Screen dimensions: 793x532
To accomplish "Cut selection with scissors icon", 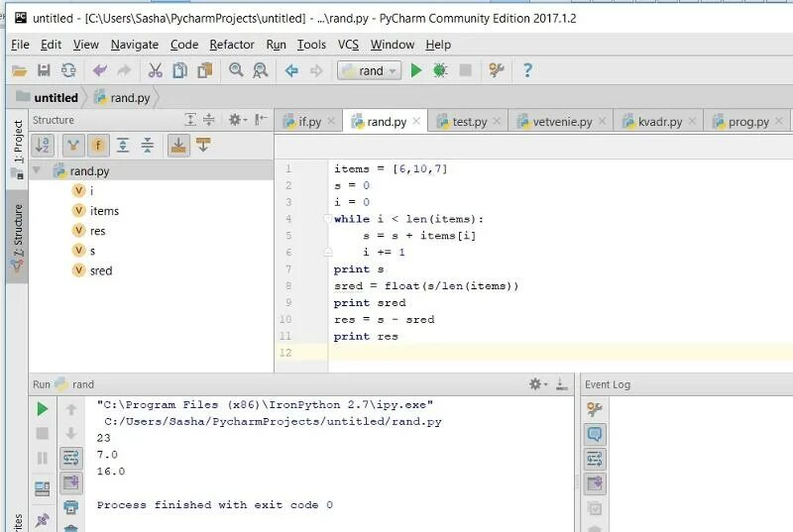I will point(156,70).
